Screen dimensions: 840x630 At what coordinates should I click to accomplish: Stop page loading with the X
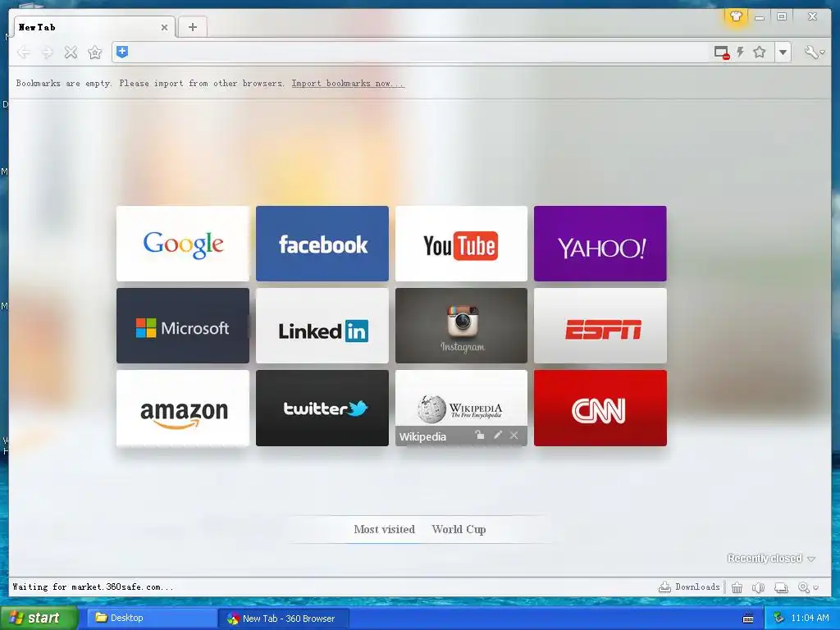pyautogui.click(x=71, y=52)
